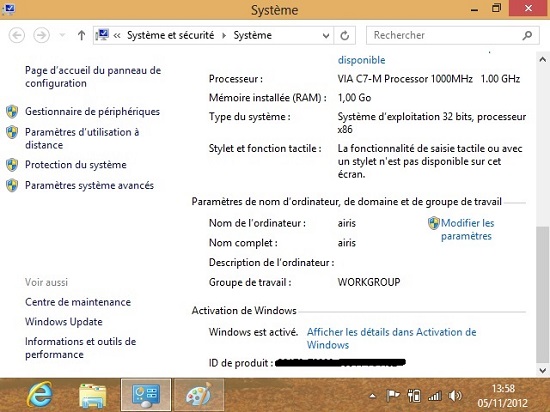
Task: Open Informations et outils de performance
Action: pyautogui.click(x=80, y=348)
